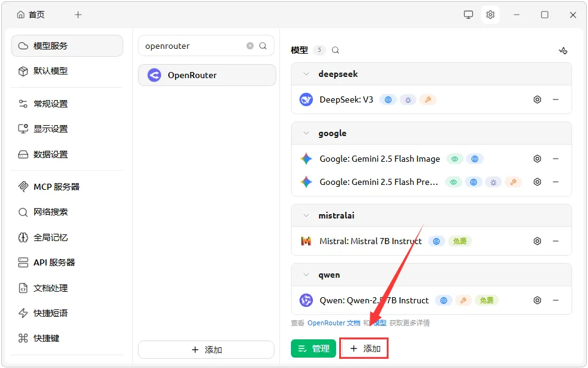Image resolution: width=588 pixels, height=368 pixels.
Task: Remove the DeepSeek: V3 model
Action: pos(556,99)
